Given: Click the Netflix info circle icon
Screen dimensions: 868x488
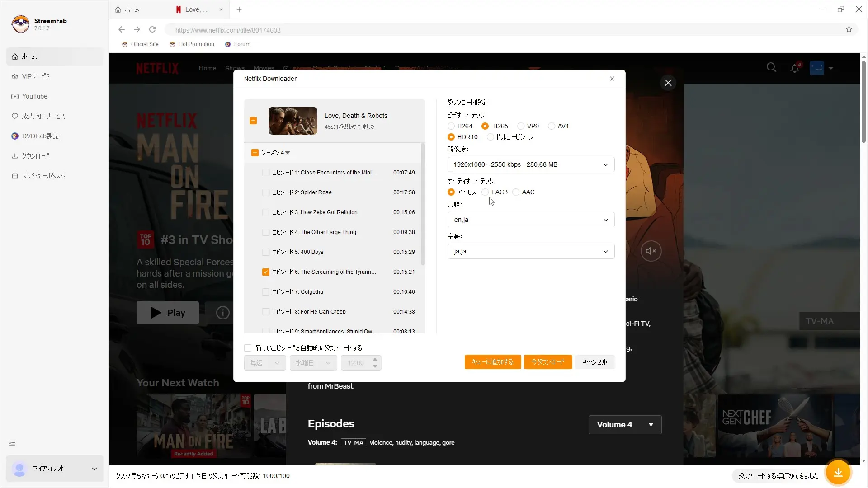Looking at the screenshot, I should point(222,313).
